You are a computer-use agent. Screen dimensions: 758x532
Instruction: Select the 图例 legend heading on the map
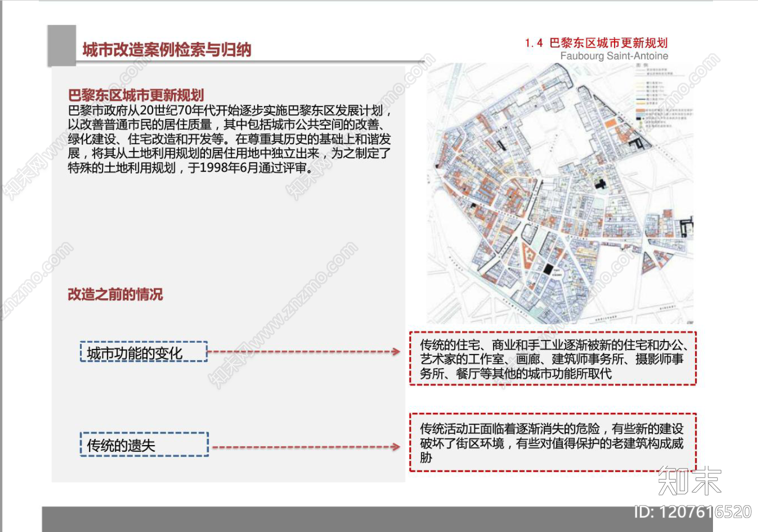642,65
